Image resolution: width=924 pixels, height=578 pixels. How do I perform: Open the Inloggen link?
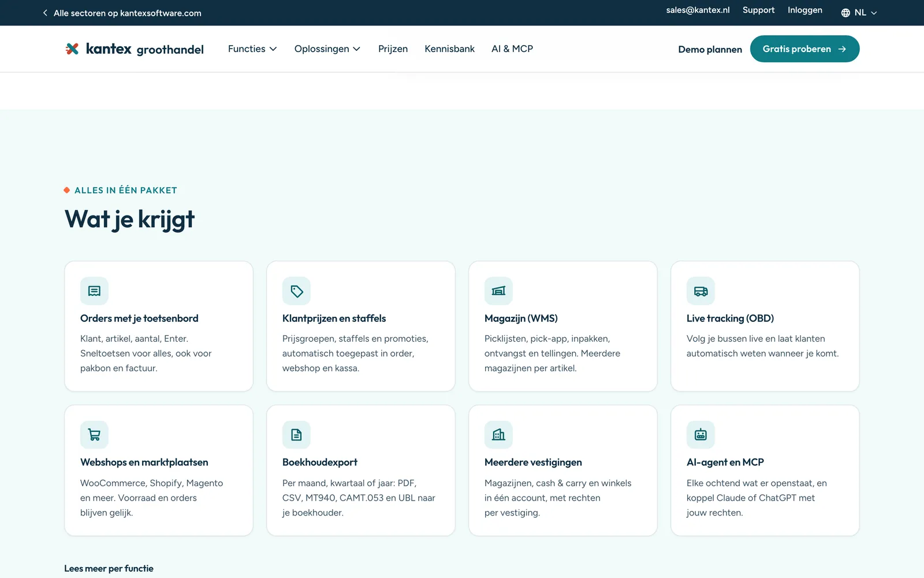tap(804, 10)
